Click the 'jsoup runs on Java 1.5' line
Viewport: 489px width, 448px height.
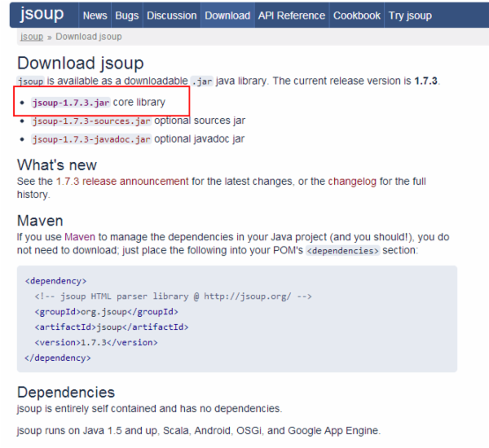click(199, 431)
